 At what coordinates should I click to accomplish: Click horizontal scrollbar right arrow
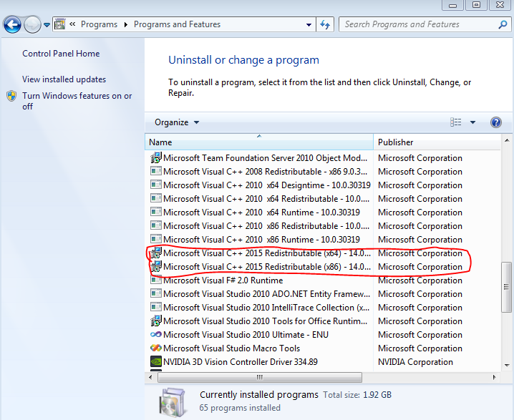tap(495, 377)
